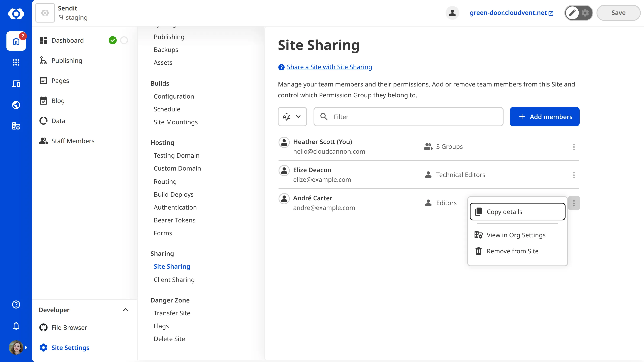Open Client Sharing settings
The height and width of the screenshot is (362, 644).
click(x=174, y=280)
